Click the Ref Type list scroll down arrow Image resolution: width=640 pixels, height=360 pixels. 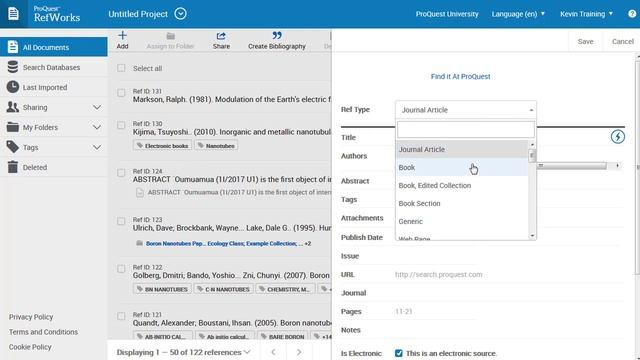click(x=532, y=236)
